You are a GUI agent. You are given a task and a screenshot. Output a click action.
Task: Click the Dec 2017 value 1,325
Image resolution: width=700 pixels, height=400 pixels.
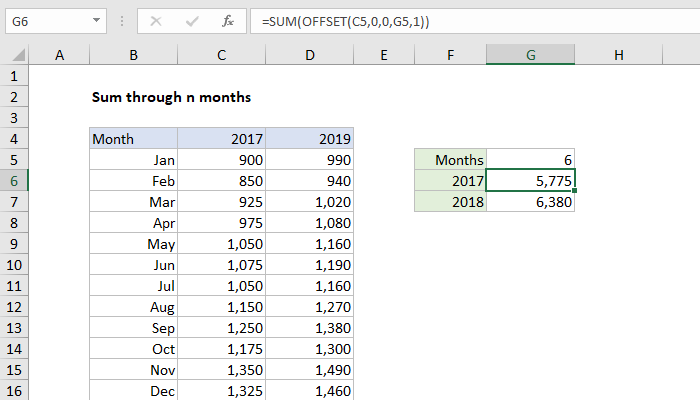[221, 391]
